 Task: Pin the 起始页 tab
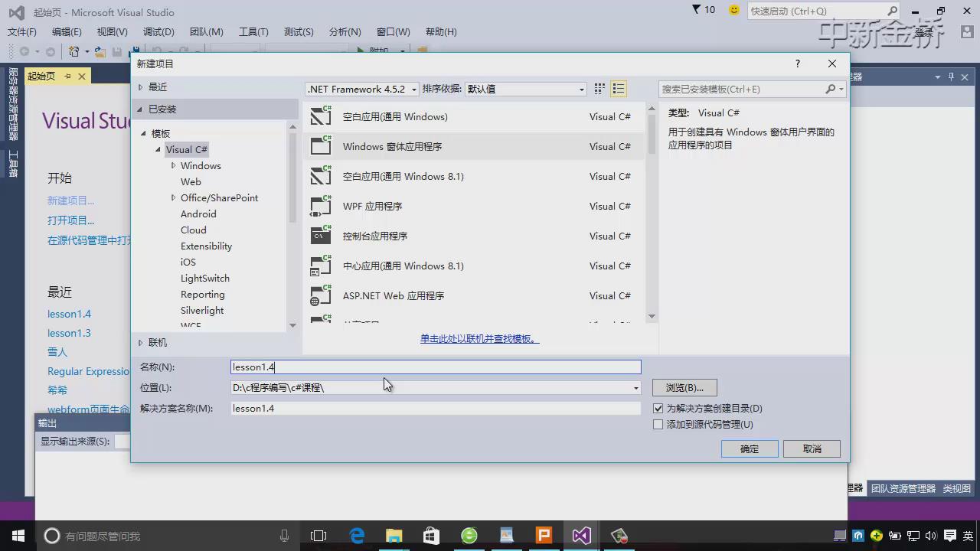point(67,76)
